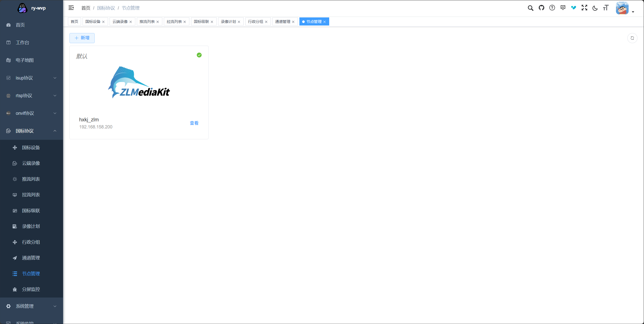The width and height of the screenshot is (644, 324).
Task: Open 电子地图 in the sidebar
Action: 32,60
